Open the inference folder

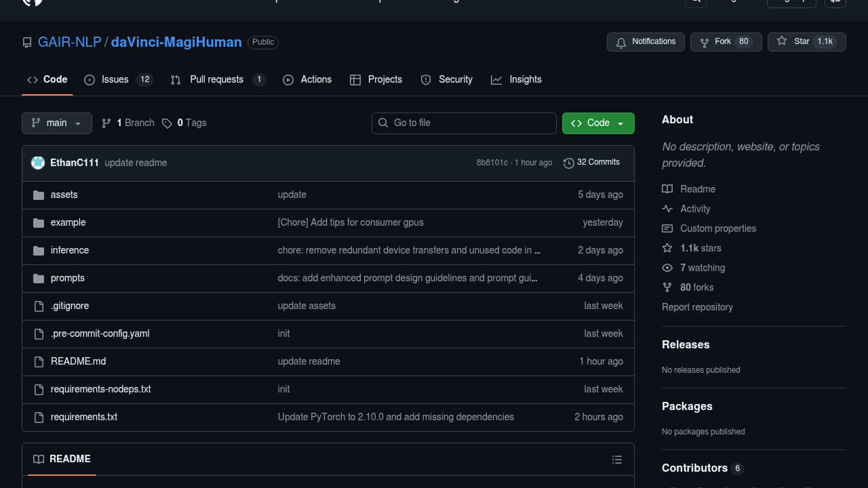70,250
